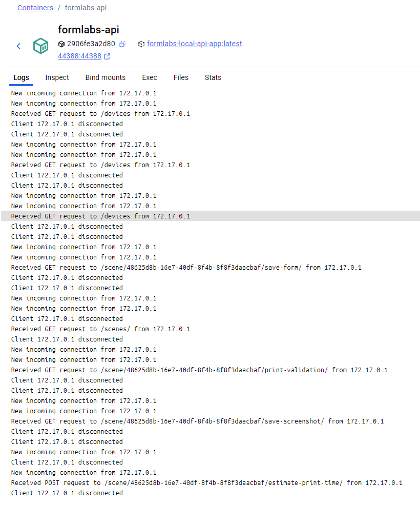Open the formlabs-local-api-app:latest image link
The height and width of the screenshot is (505, 420).
point(195,44)
